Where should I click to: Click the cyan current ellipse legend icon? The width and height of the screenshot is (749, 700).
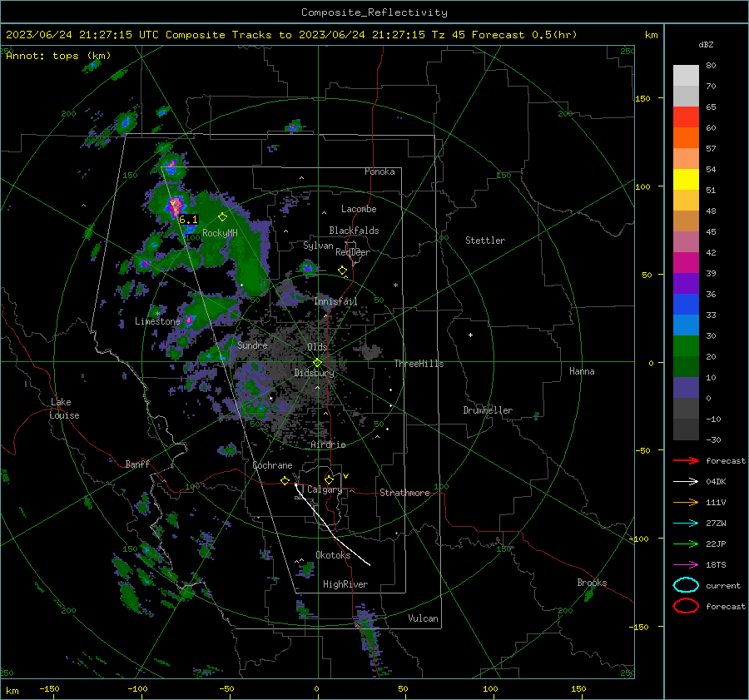(x=686, y=585)
